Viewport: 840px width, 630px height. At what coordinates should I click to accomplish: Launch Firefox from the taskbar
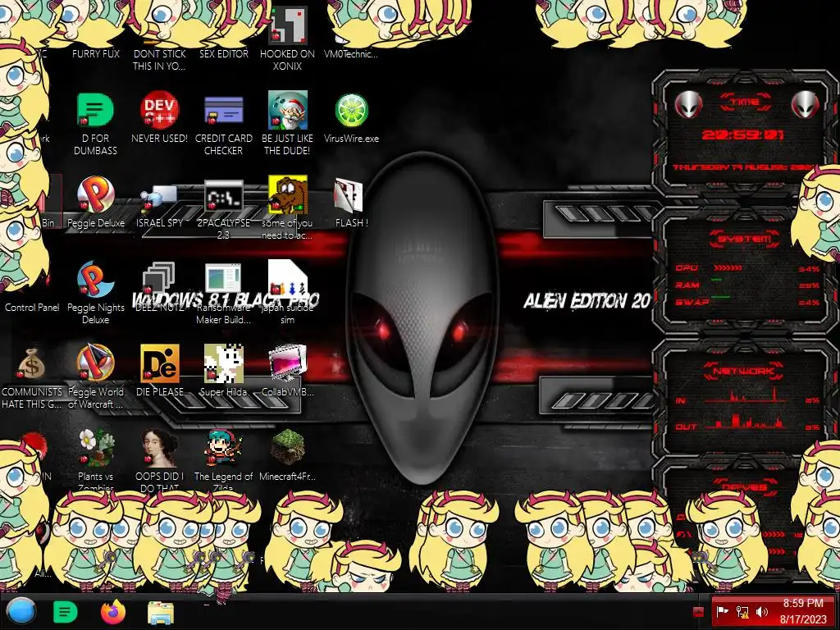(113, 612)
